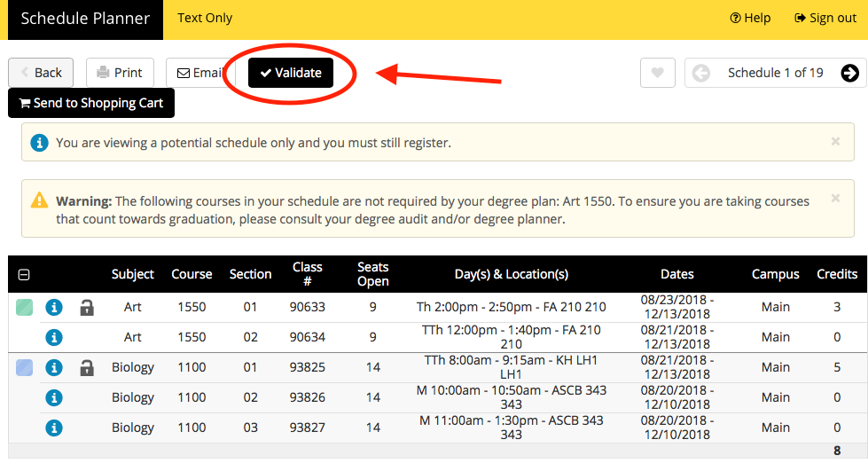Select class number 93825

pos(308,367)
